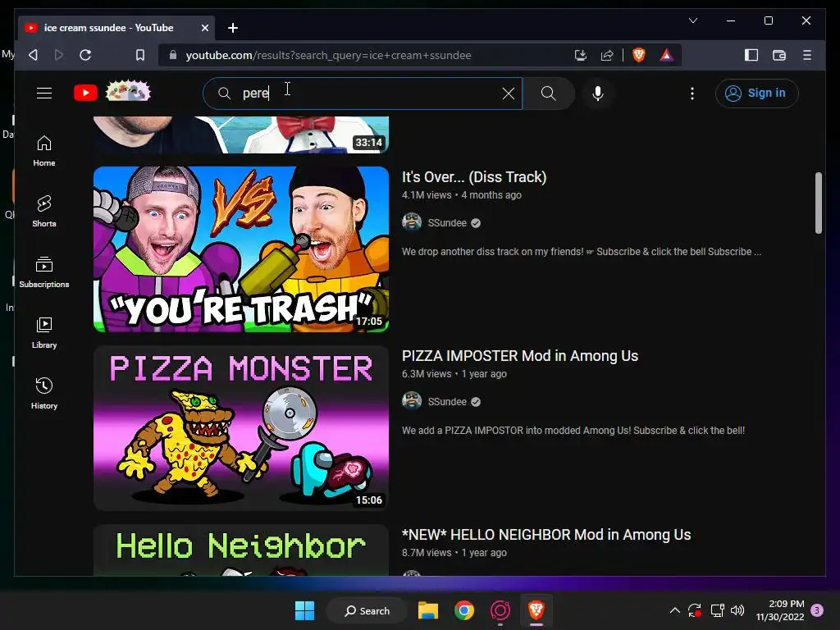This screenshot has width=840, height=630.
Task: Click the Diss Track description text
Action: 582,252
